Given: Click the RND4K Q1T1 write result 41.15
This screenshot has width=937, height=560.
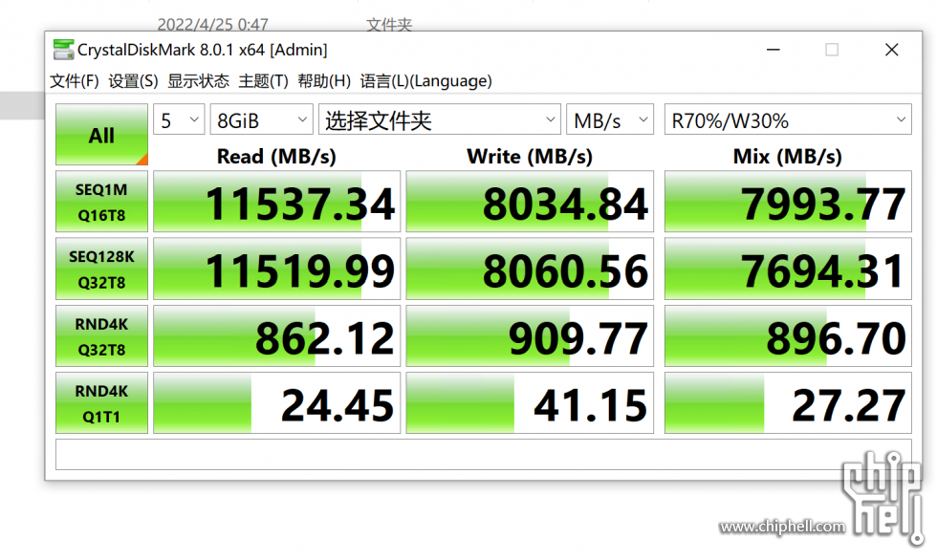Looking at the screenshot, I should [x=530, y=403].
